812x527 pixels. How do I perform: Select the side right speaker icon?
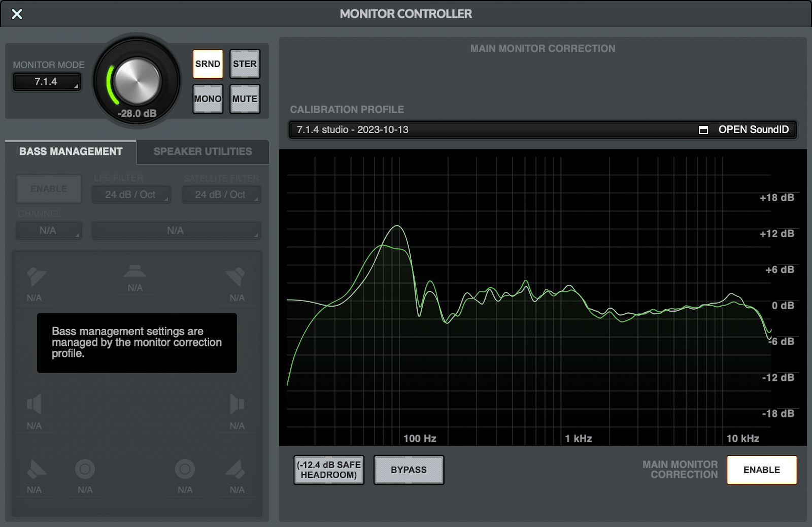(x=237, y=404)
